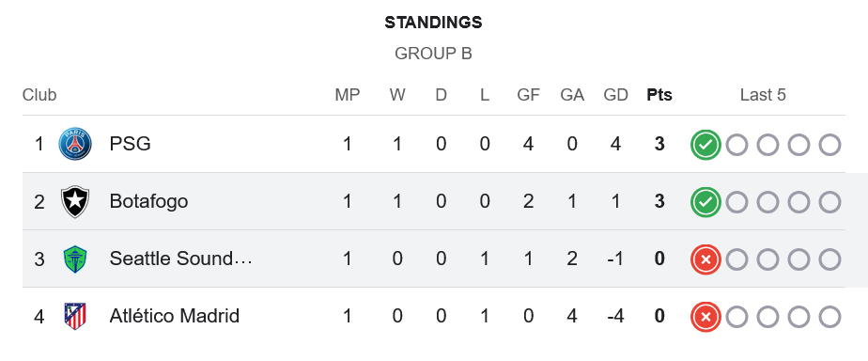Click the MP column header
The width and height of the screenshot is (868, 361).
[x=347, y=95]
